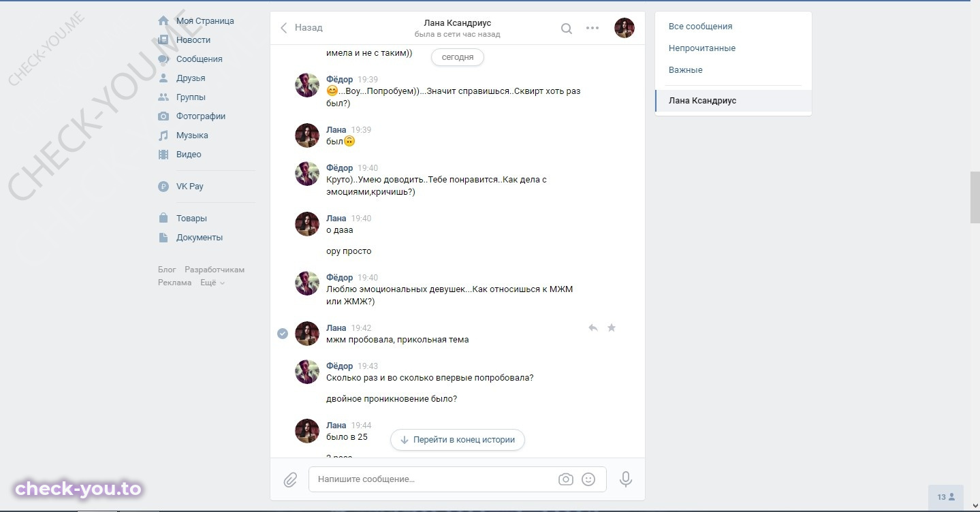Open the Музыка menu item
Image resolution: width=980 pixels, height=512 pixels.
(x=192, y=135)
